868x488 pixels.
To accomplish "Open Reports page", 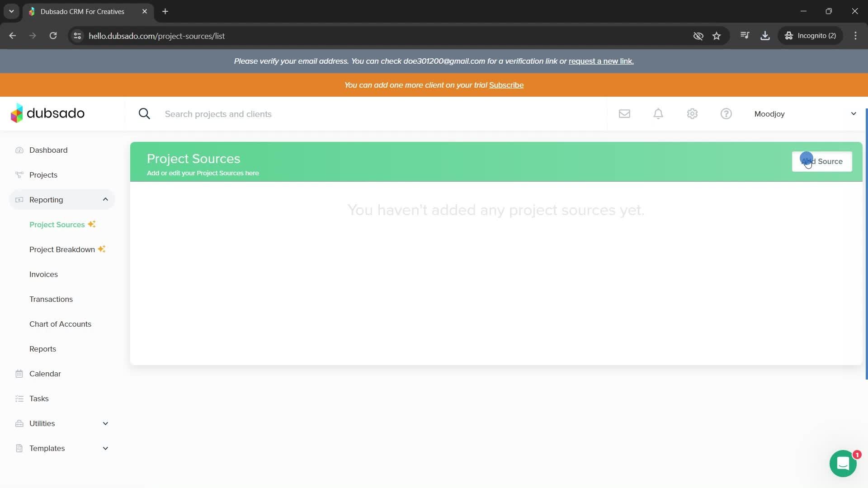I will pos(42,349).
